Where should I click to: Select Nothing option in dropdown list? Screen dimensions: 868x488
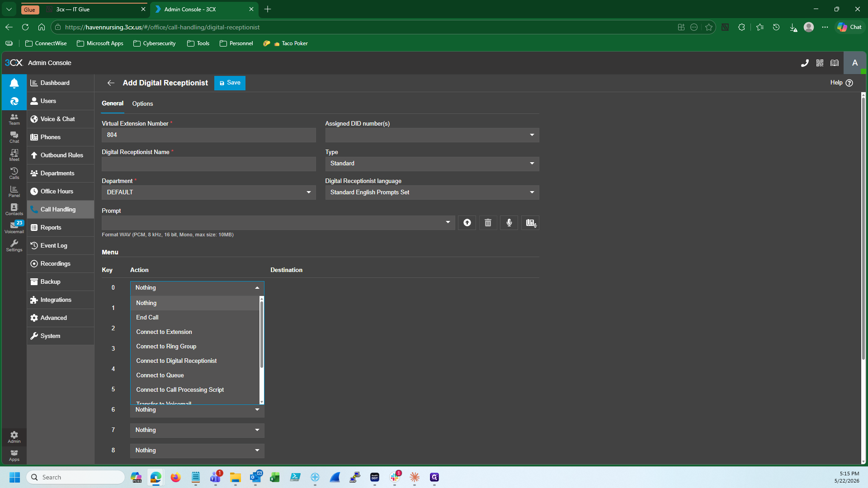tap(195, 303)
